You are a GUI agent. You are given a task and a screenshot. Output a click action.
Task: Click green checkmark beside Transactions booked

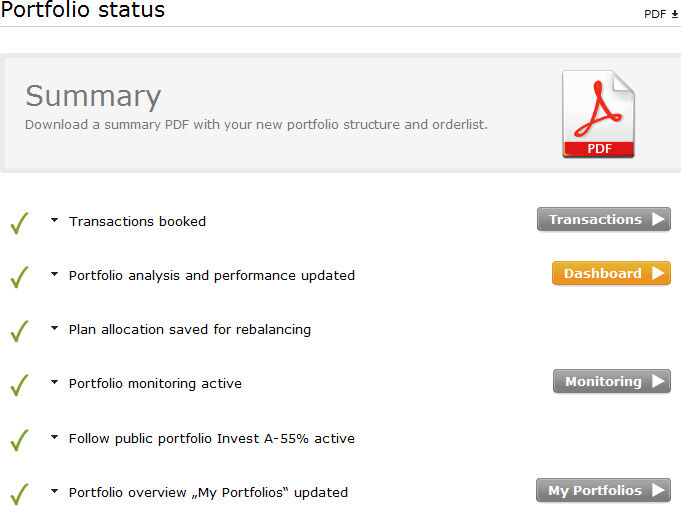pyautogui.click(x=19, y=222)
